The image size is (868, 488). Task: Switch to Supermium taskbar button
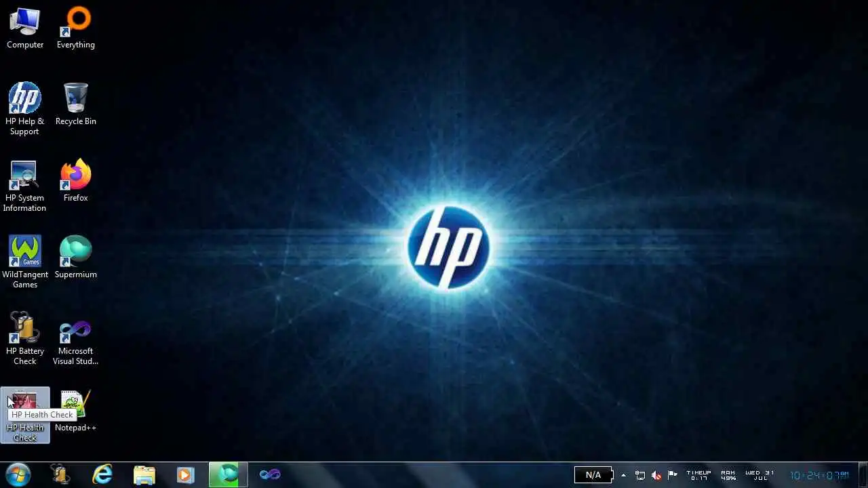coord(229,474)
